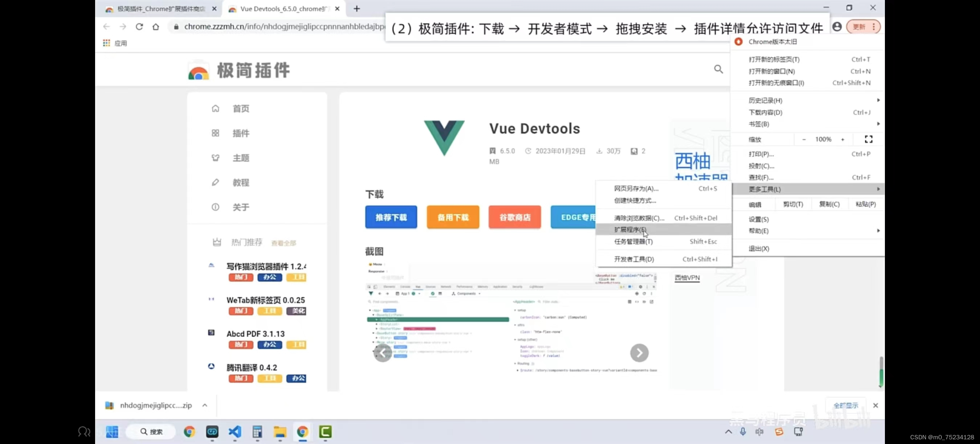Click previous screenshot carousel arrow
Screen dimensions: 980x444
382,353
